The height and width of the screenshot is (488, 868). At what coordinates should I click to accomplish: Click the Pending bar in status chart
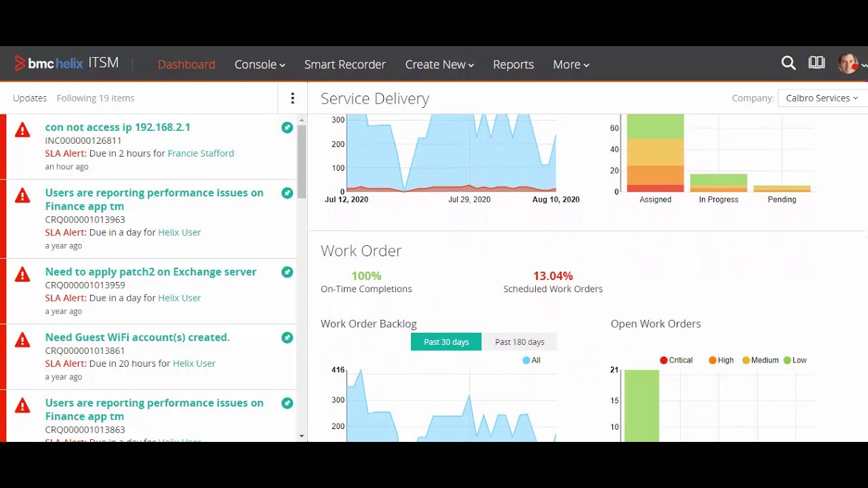coord(782,188)
